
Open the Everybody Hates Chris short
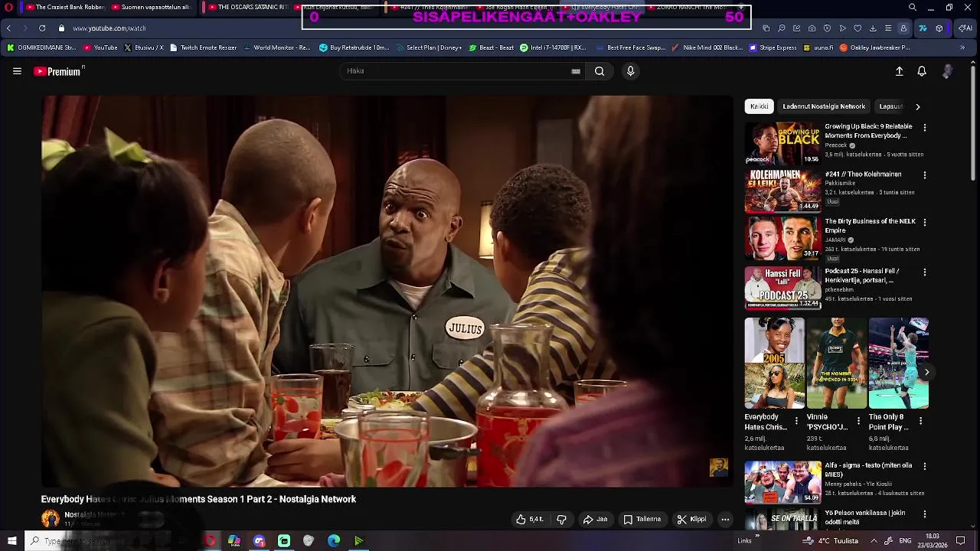coord(774,364)
